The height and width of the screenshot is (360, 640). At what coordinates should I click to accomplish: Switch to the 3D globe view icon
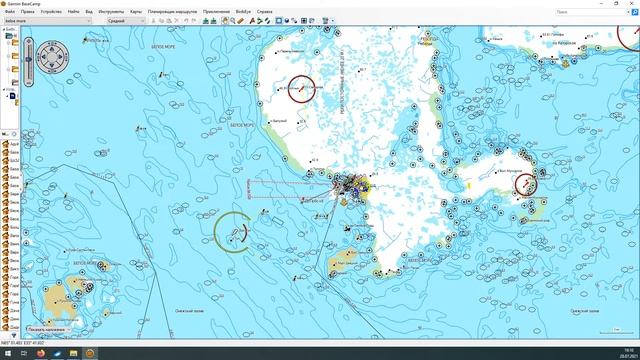pyautogui.click(x=287, y=20)
